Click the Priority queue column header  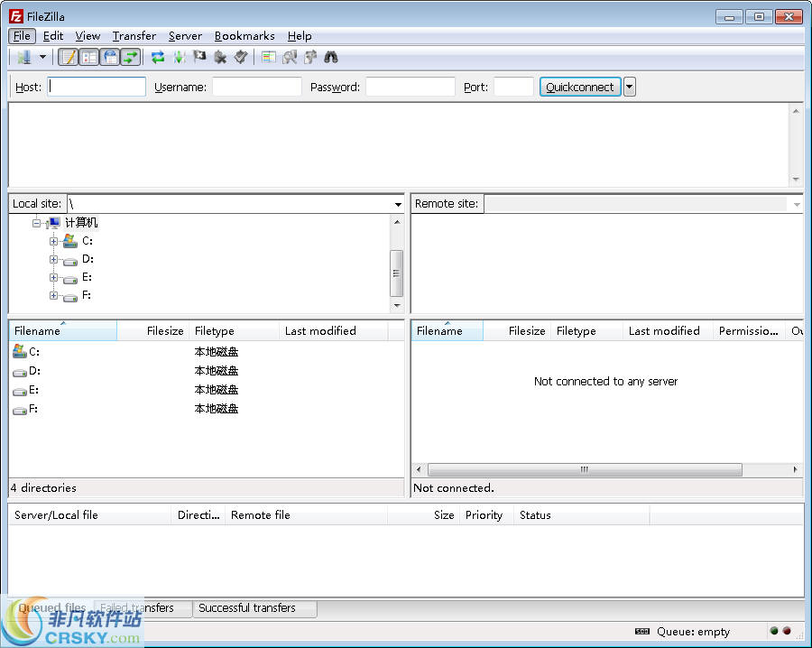pyautogui.click(x=485, y=515)
